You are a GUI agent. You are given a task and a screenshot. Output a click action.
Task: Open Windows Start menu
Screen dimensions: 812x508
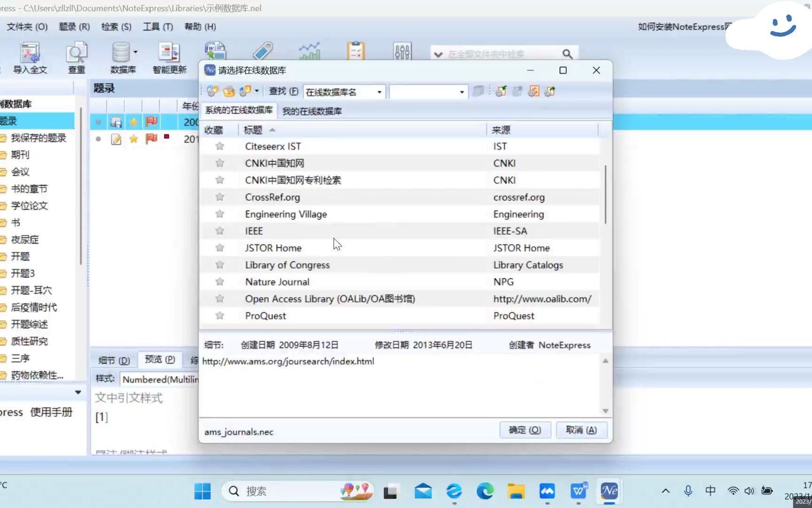(x=203, y=492)
